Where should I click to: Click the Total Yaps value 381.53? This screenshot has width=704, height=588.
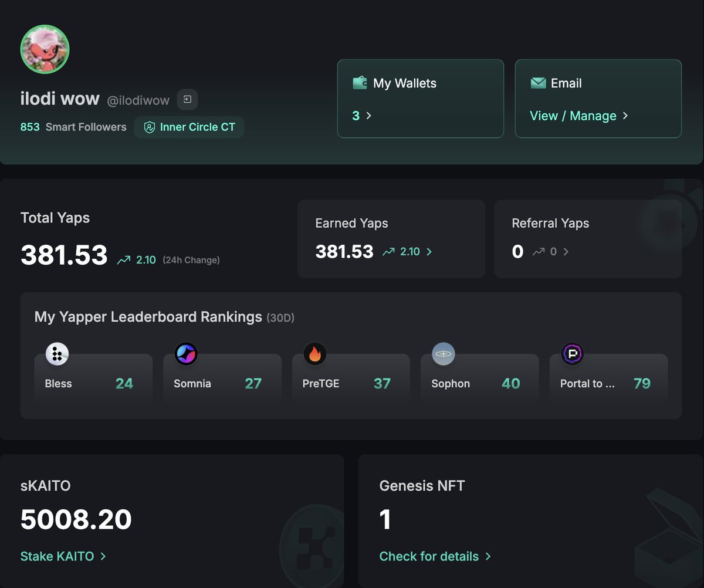(x=64, y=255)
